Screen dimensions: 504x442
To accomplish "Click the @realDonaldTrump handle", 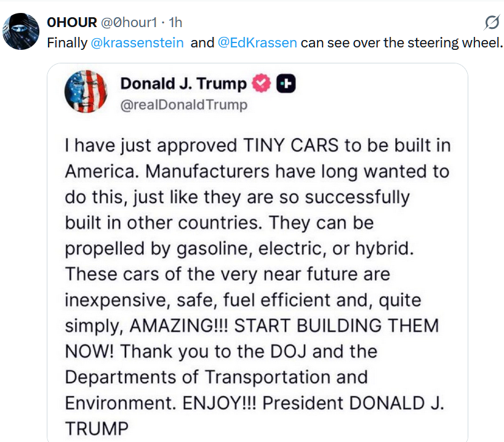I will click(x=184, y=105).
